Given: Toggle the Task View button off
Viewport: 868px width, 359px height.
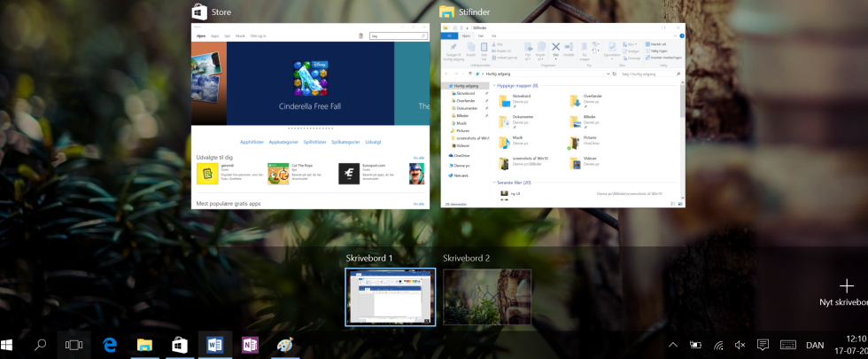Looking at the screenshot, I should [74, 345].
